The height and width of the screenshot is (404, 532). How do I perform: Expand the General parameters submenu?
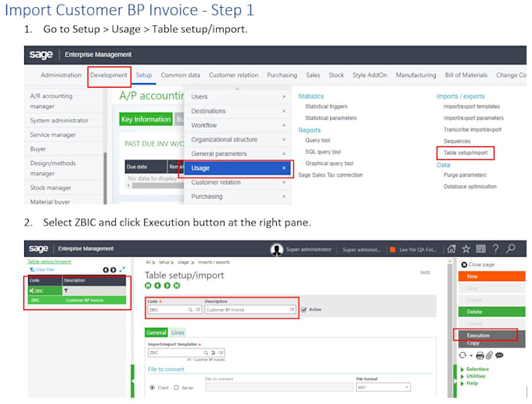(238, 153)
